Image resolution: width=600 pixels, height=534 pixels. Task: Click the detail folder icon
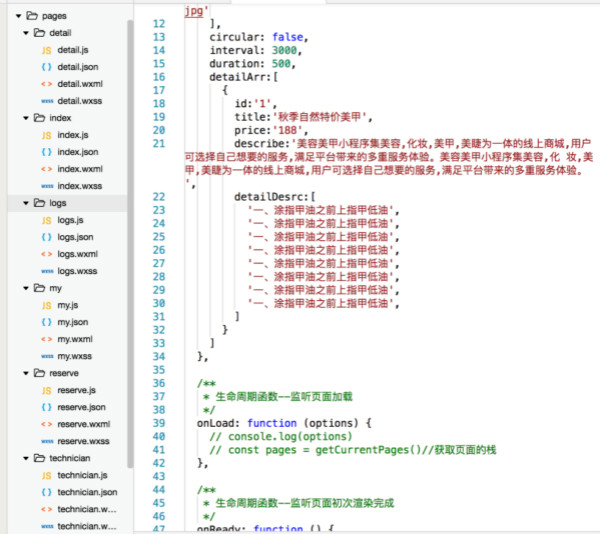click(39, 33)
